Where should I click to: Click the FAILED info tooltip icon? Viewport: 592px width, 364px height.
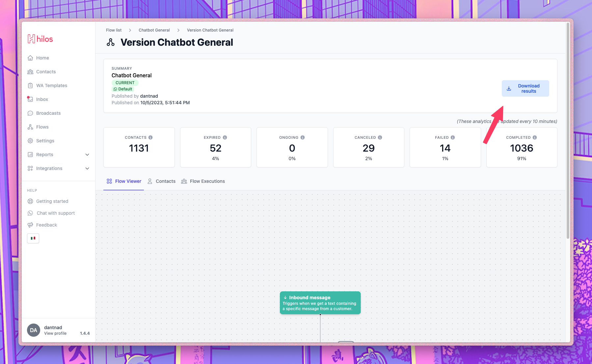(453, 137)
